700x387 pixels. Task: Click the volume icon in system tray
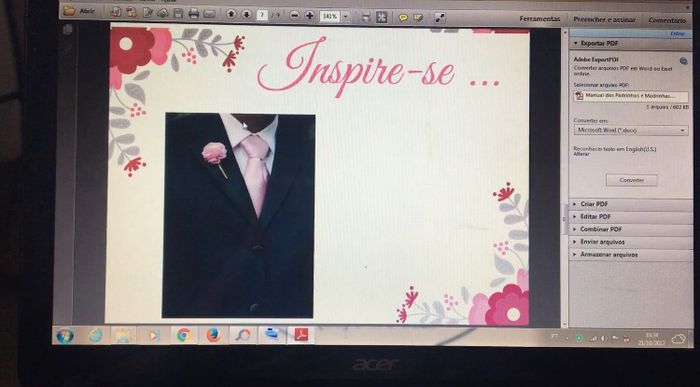(603, 339)
